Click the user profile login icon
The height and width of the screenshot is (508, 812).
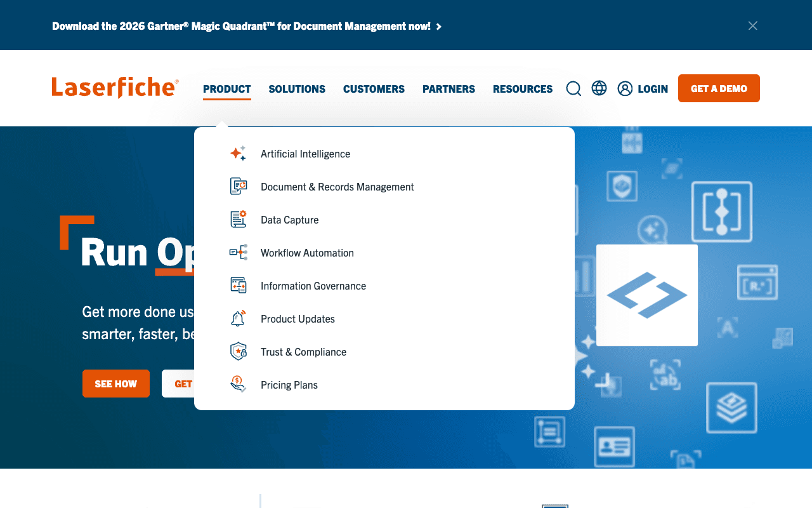tap(625, 88)
